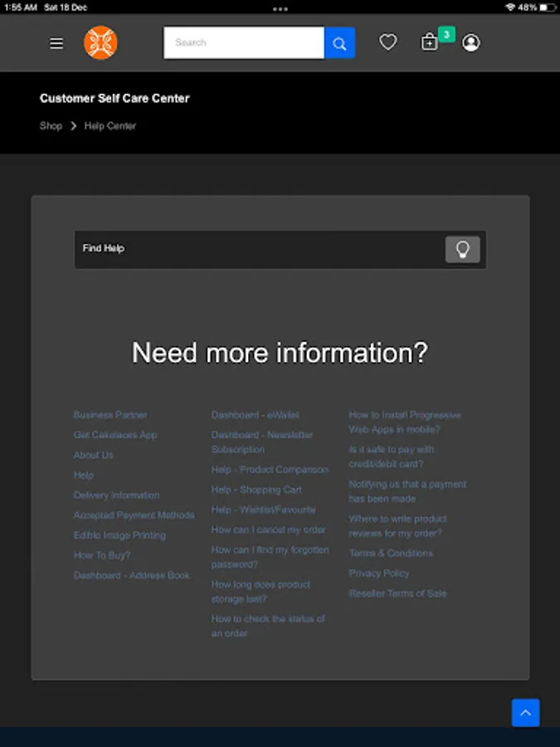
Task: Click the Help Center breadcrumb
Action: pos(110,126)
